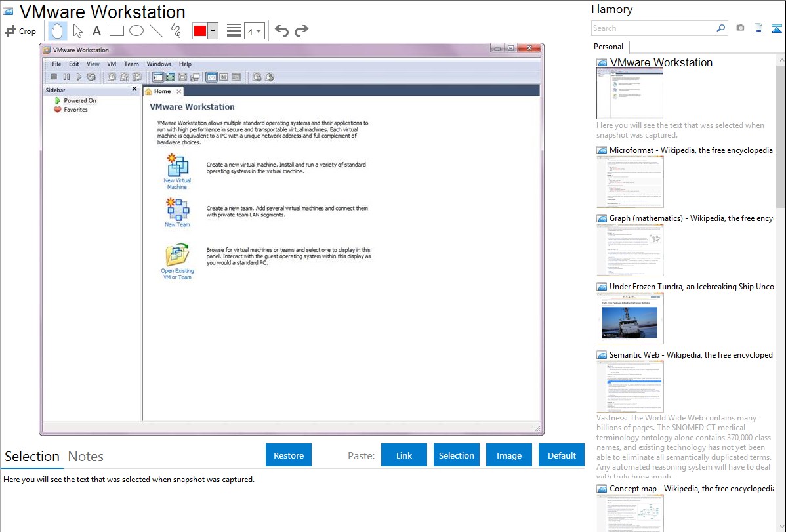Open the VM menu in VMware

[112, 64]
